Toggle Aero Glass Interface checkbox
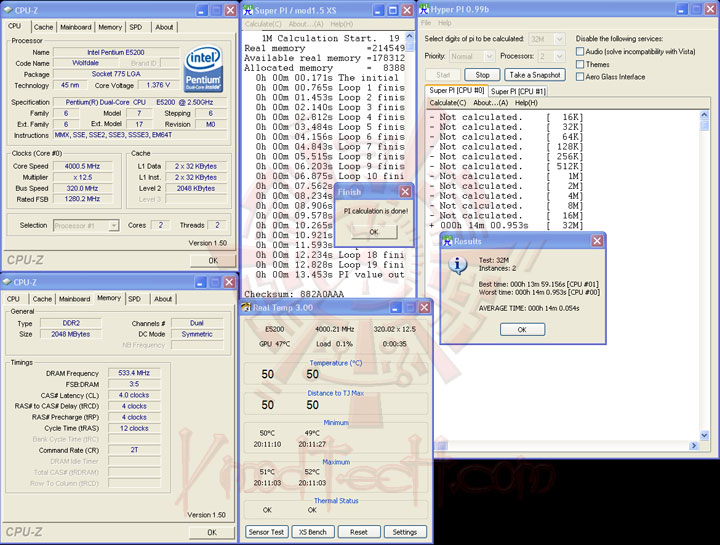Screen dimensions: 720x545 pos(580,77)
